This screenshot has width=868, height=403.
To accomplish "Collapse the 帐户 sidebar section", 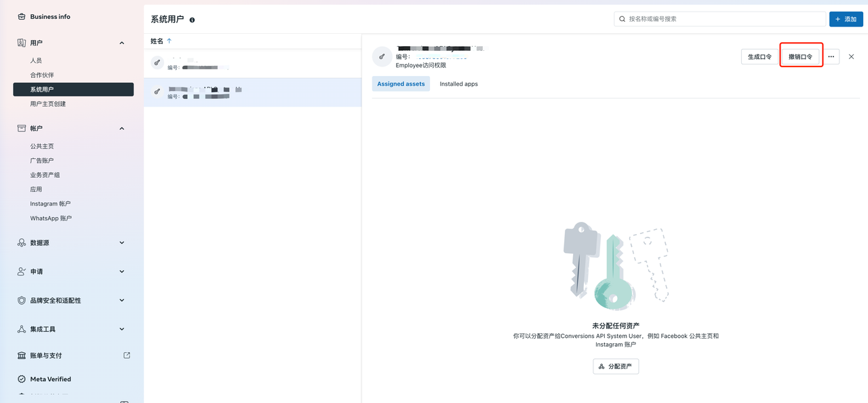I will (x=122, y=129).
